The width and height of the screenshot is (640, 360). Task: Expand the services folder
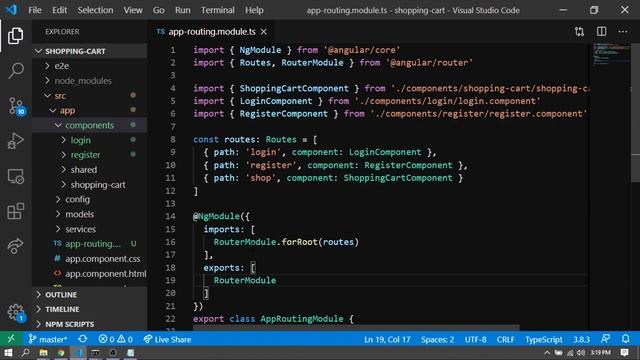click(90, 229)
